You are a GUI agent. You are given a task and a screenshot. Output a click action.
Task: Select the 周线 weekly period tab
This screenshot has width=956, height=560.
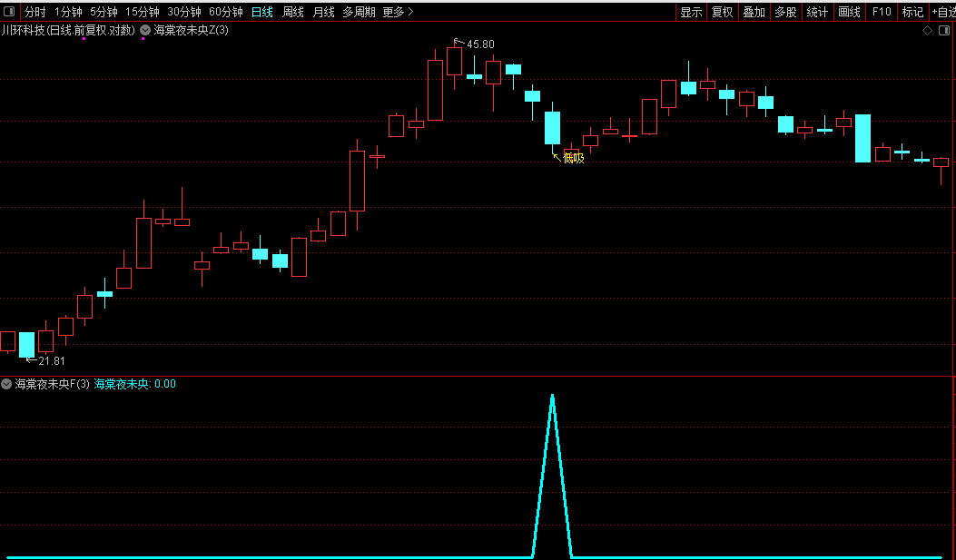(x=292, y=12)
